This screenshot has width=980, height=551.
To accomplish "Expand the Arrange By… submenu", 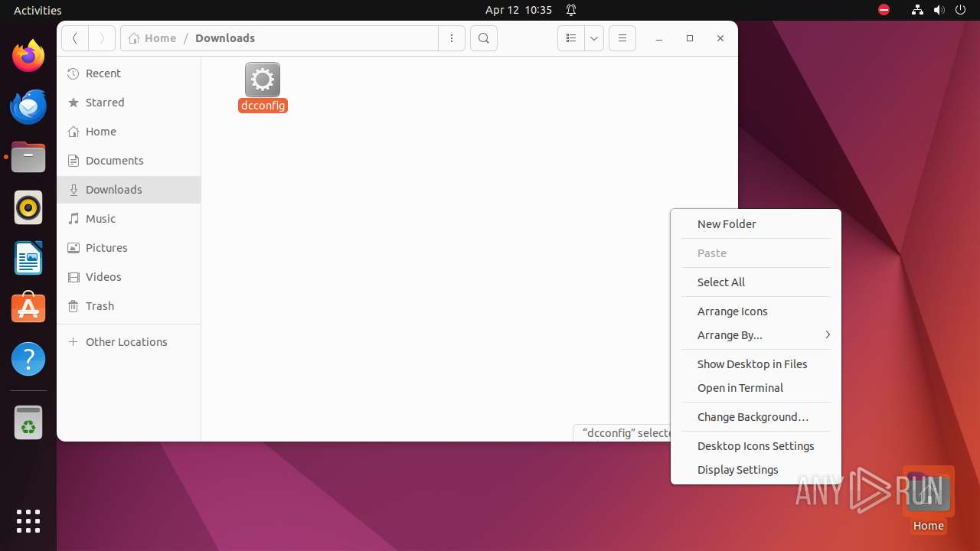I will pos(756,335).
